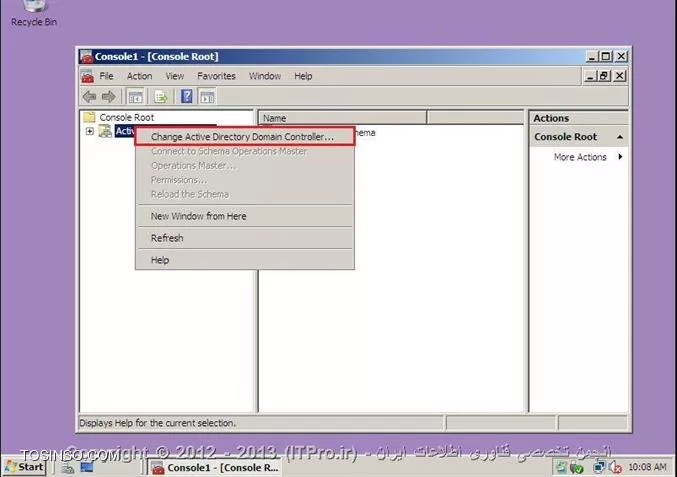677x477 pixels.
Task: Minimize the inner console child window
Action: [x=590, y=76]
